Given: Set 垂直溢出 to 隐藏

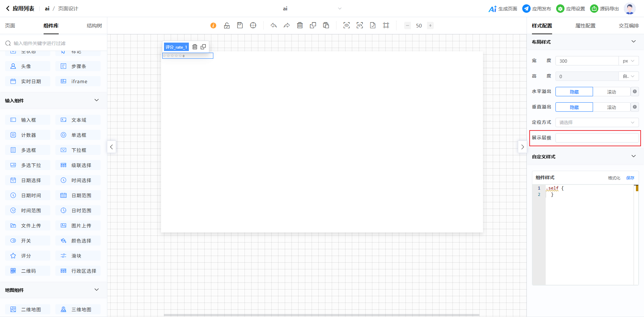Looking at the screenshot, I should click(x=574, y=107).
